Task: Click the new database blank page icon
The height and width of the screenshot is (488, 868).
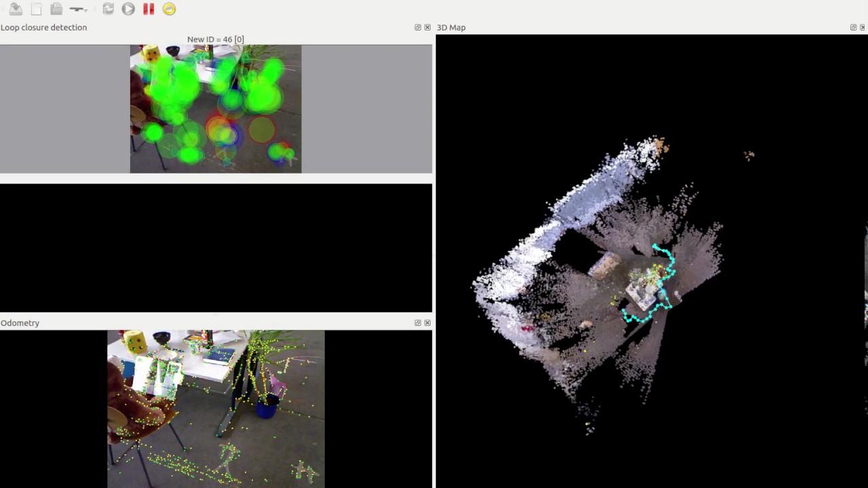Action: [37, 9]
